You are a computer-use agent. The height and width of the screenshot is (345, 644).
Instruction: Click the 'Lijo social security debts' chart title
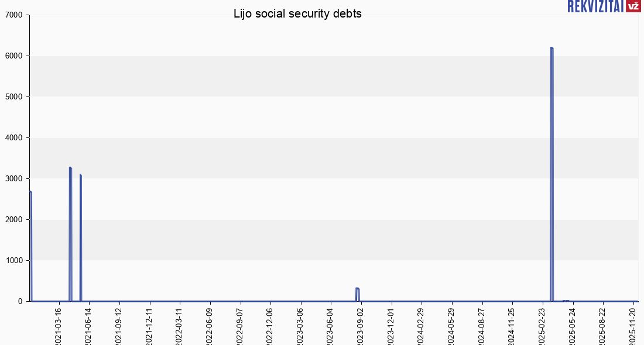(297, 14)
